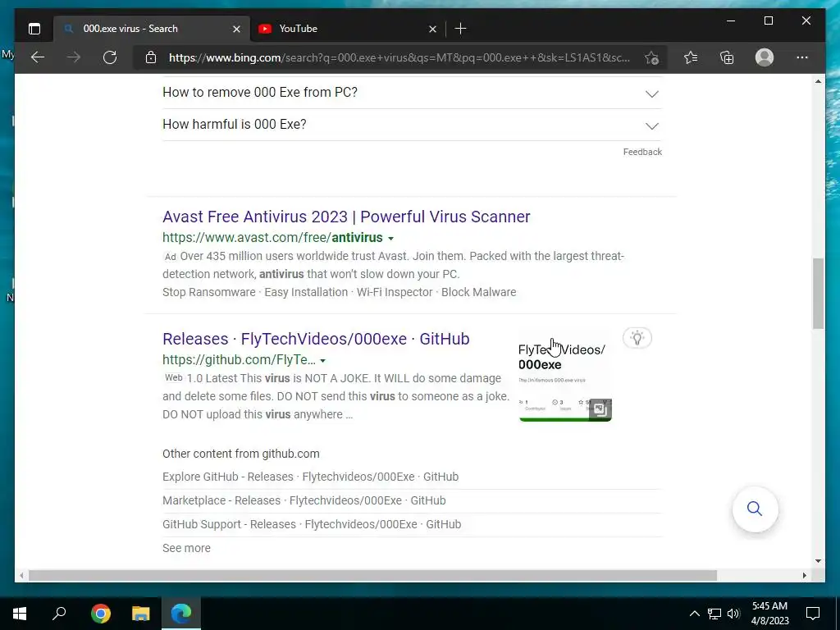This screenshot has height=630, width=840.
Task: Reload the Bing search page
Action: 110,57
